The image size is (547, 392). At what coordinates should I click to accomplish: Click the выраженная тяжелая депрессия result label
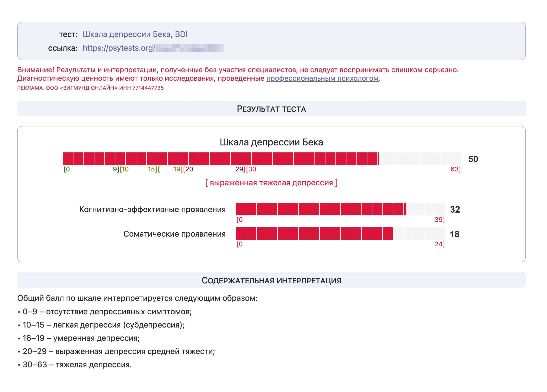pos(272,183)
